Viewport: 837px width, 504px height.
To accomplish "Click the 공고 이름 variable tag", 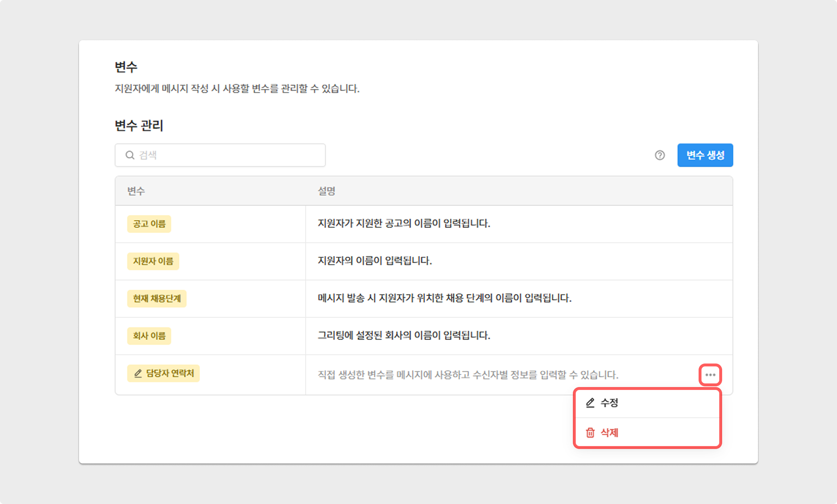I will click(149, 224).
